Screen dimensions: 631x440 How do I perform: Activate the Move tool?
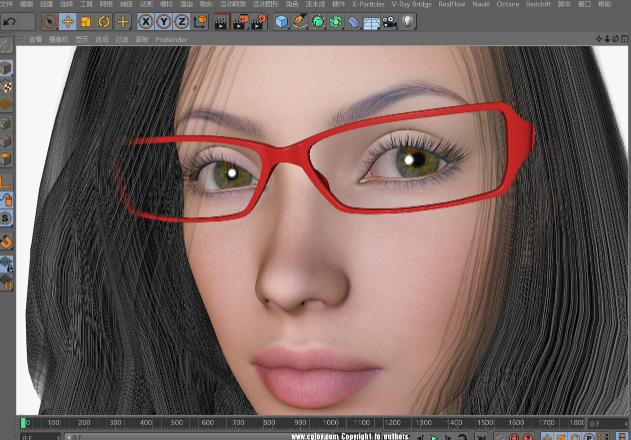tap(68, 21)
